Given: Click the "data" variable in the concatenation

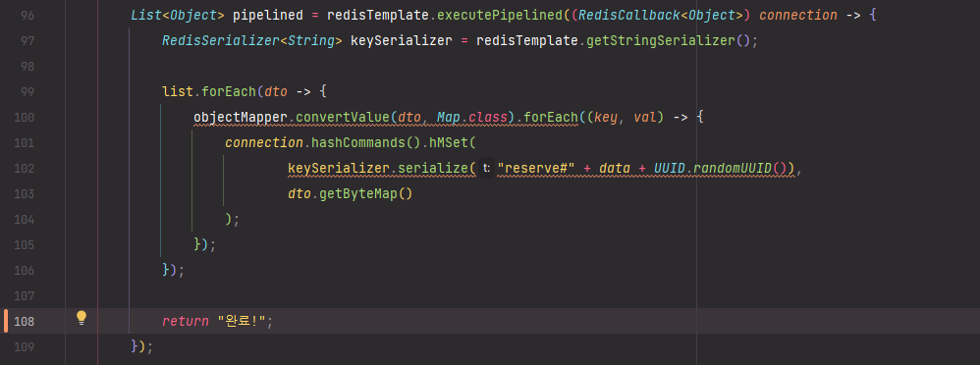Looking at the screenshot, I should coord(615,169).
